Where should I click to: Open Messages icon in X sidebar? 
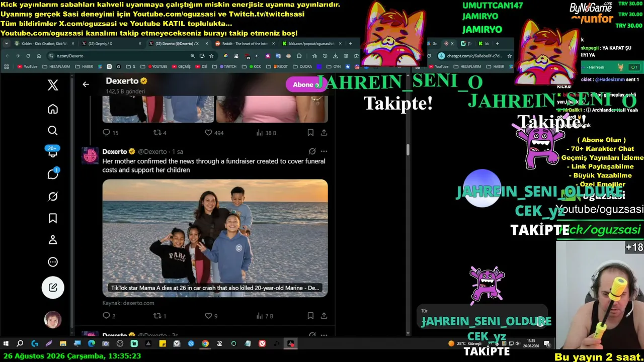53,174
